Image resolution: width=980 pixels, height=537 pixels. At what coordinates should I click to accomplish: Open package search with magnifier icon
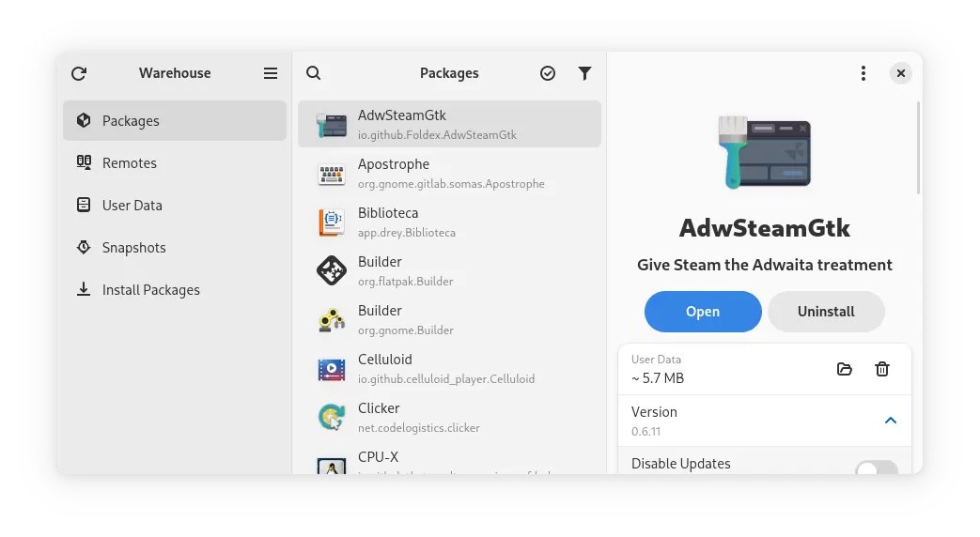click(x=314, y=73)
